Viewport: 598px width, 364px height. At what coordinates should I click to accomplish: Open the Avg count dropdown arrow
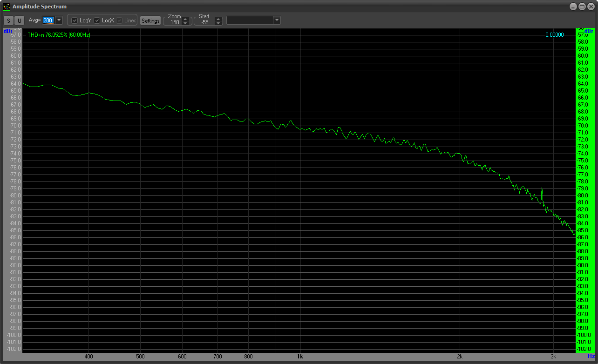click(59, 20)
